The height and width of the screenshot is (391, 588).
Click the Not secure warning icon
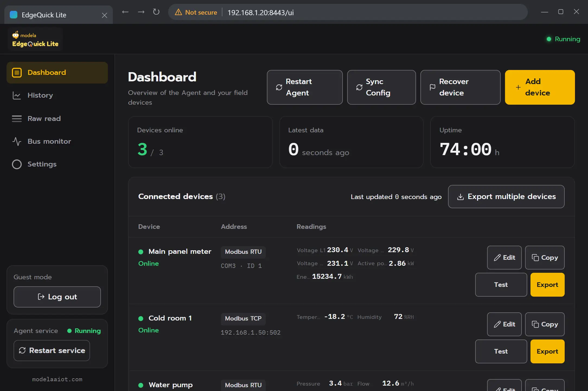178,12
